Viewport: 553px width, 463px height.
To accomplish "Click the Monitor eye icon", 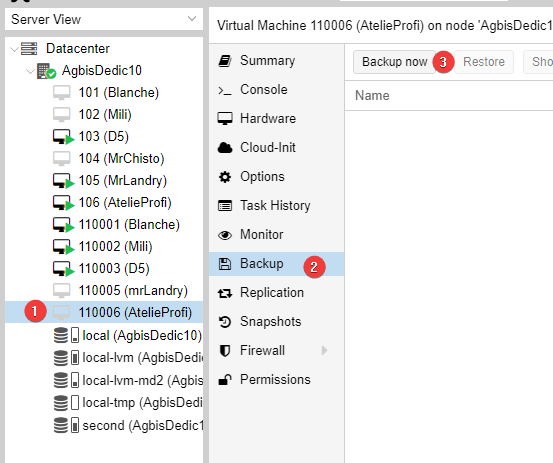I will pyautogui.click(x=225, y=235).
